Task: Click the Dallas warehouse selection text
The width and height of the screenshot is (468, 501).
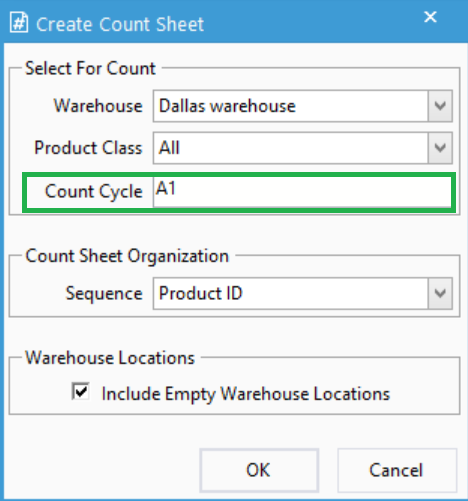Action: [x=227, y=106]
